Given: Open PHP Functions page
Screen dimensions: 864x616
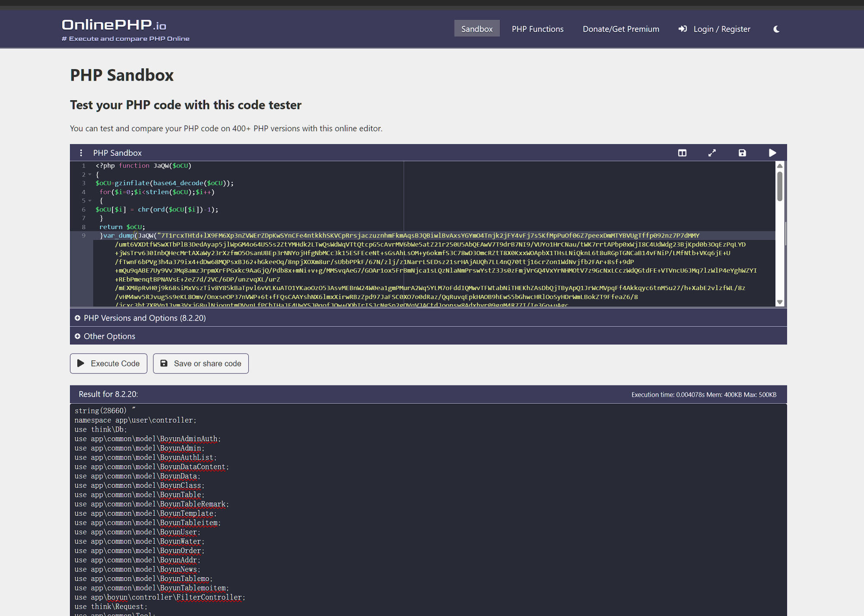Looking at the screenshot, I should coord(537,29).
